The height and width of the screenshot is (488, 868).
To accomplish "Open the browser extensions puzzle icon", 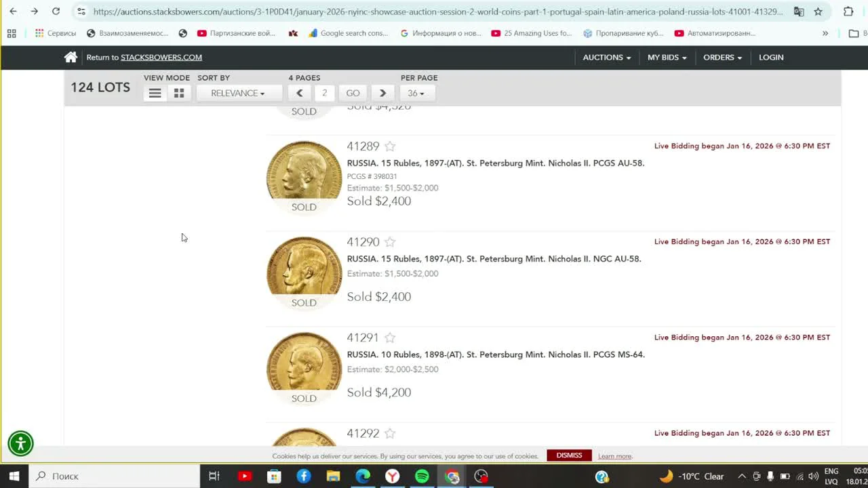I will [x=848, y=12].
